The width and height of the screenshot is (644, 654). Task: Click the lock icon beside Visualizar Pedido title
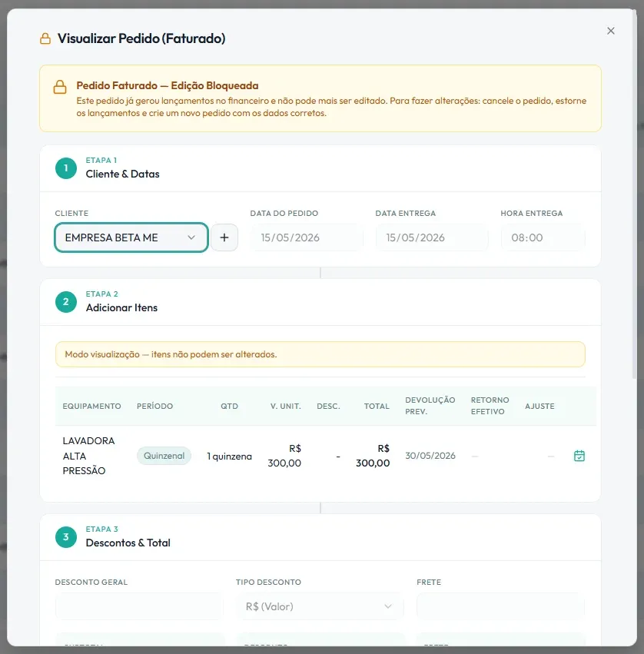point(45,38)
